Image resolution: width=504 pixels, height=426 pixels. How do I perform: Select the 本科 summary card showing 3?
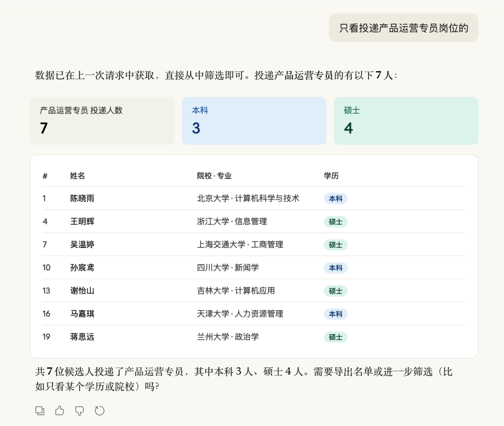254,121
